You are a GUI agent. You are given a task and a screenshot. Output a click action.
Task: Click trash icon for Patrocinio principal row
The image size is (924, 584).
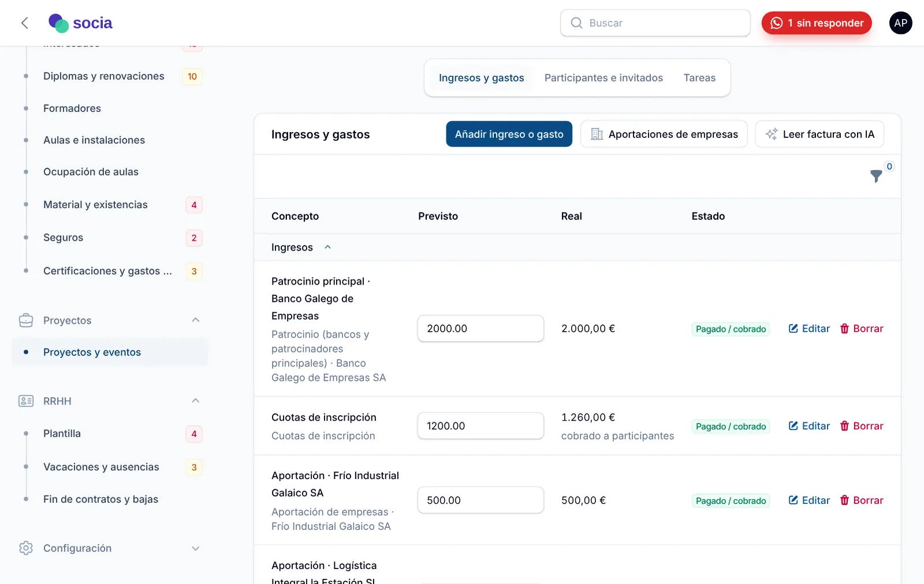(844, 328)
